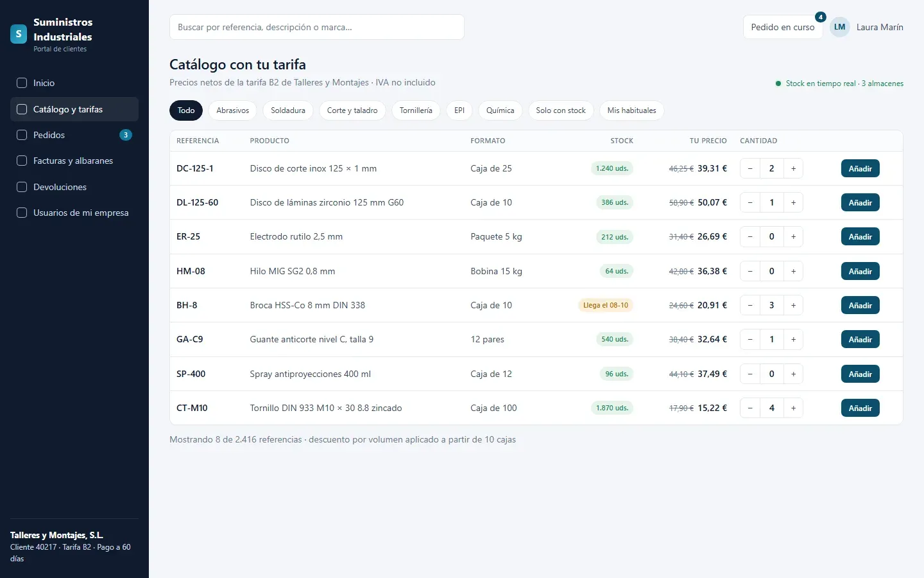The image size is (924, 578).
Task: Edit the quantity field for HM-08
Action: coord(771,272)
